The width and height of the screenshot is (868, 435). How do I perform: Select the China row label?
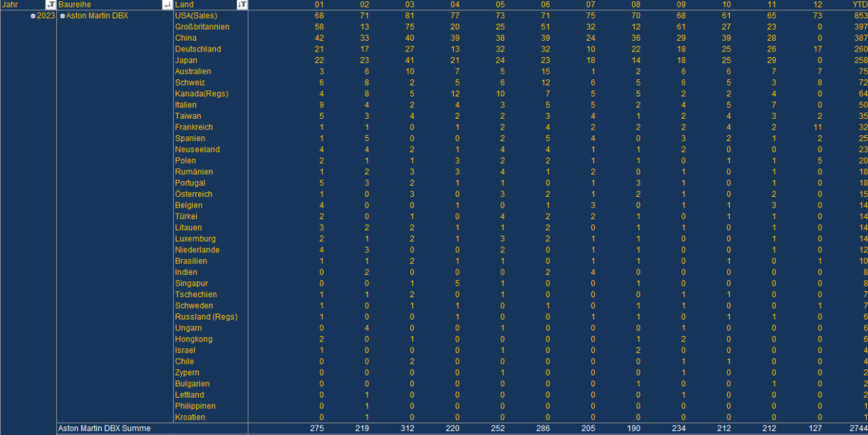pos(186,38)
